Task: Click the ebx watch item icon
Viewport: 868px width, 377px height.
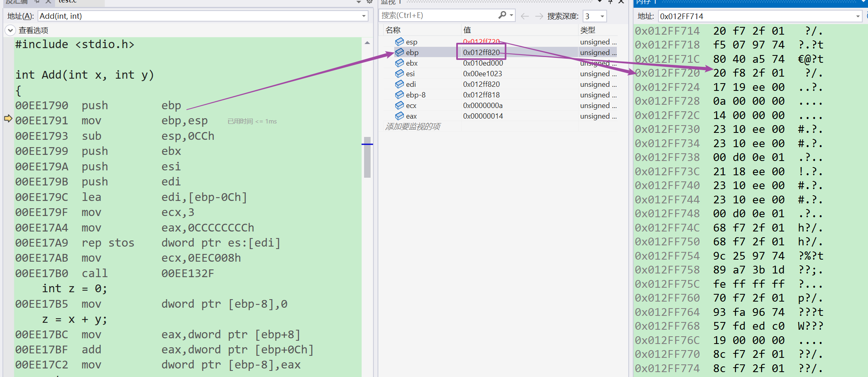Action: click(400, 63)
